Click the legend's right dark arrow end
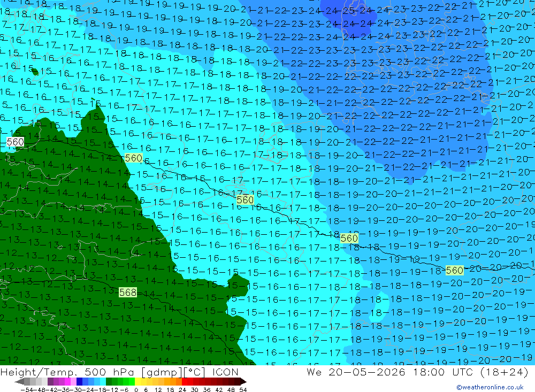The height and width of the screenshot is (392, 535). point(243,381)
